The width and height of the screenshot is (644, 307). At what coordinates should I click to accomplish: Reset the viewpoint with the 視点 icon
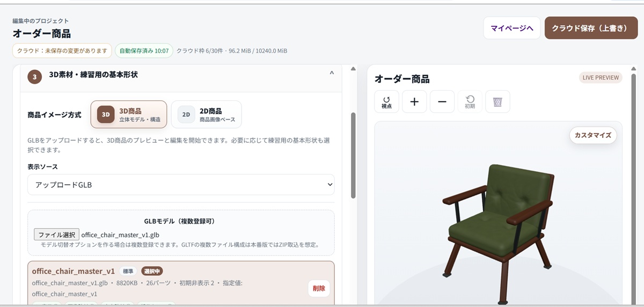click(x=386, y=101)
